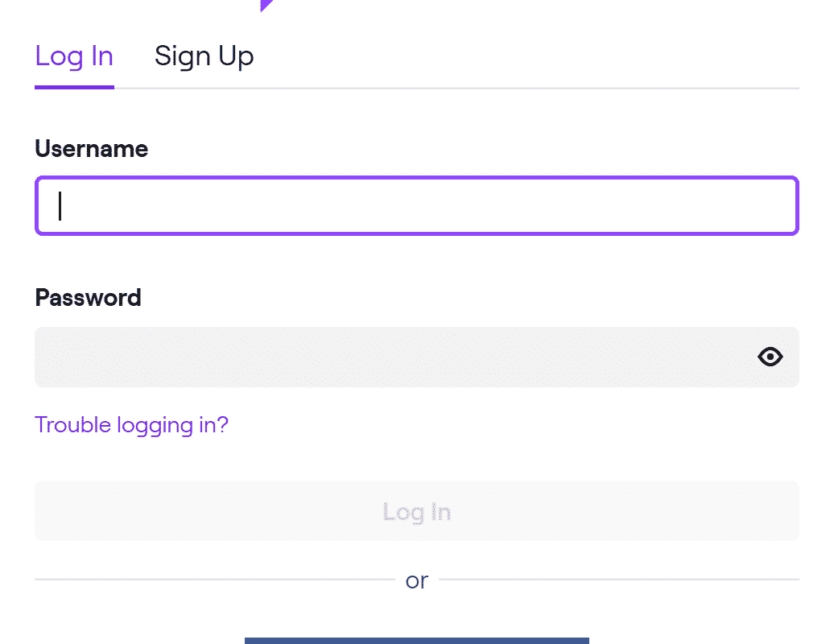Click the Password label text
Viewport: 834px width, 644px height.
pos(88,298)
